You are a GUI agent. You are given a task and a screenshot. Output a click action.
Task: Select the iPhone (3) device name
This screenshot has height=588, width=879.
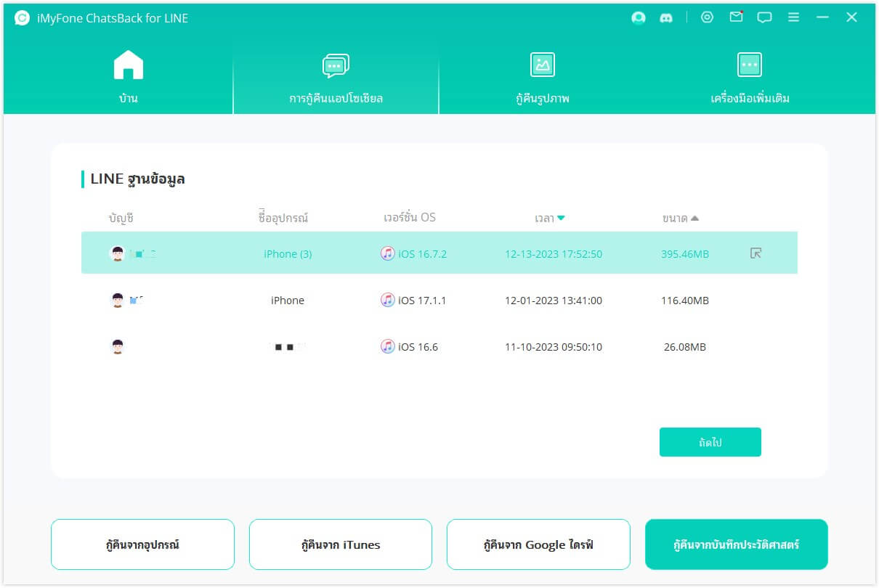288,254
